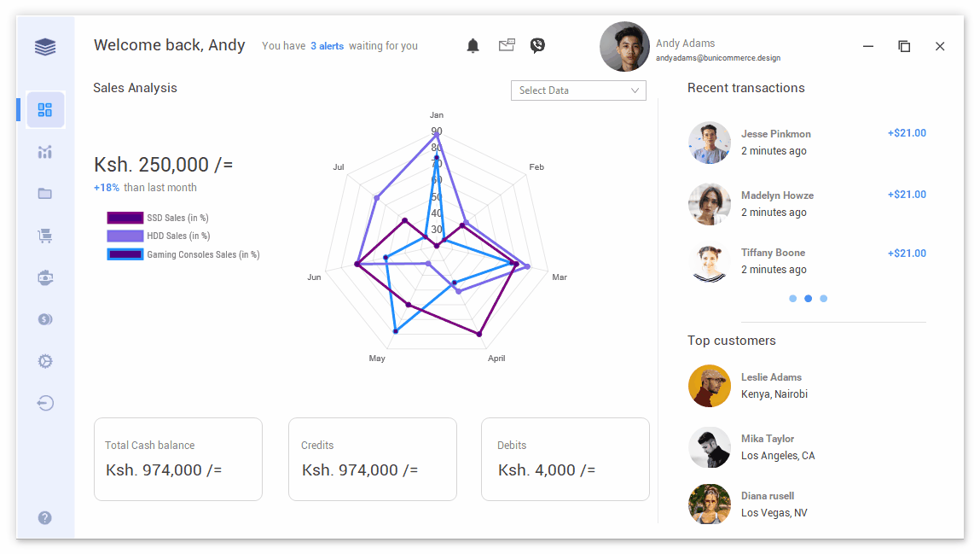Open the help question mark icon
Viewport: 980px width, 554px height.
45,517
